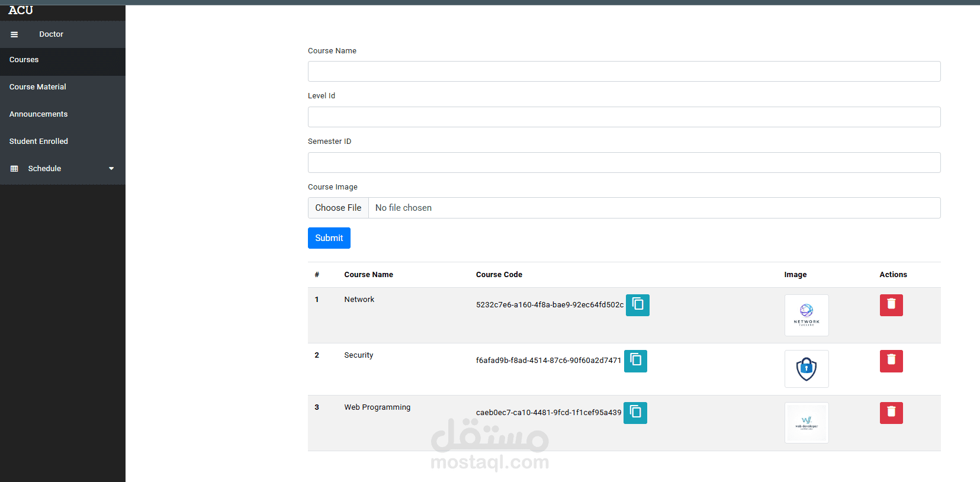Select code f6afad9b-f8ad-4514-87c6-90f60a2d7471
This screenshot has height=482, width=980.
[548, 361]
